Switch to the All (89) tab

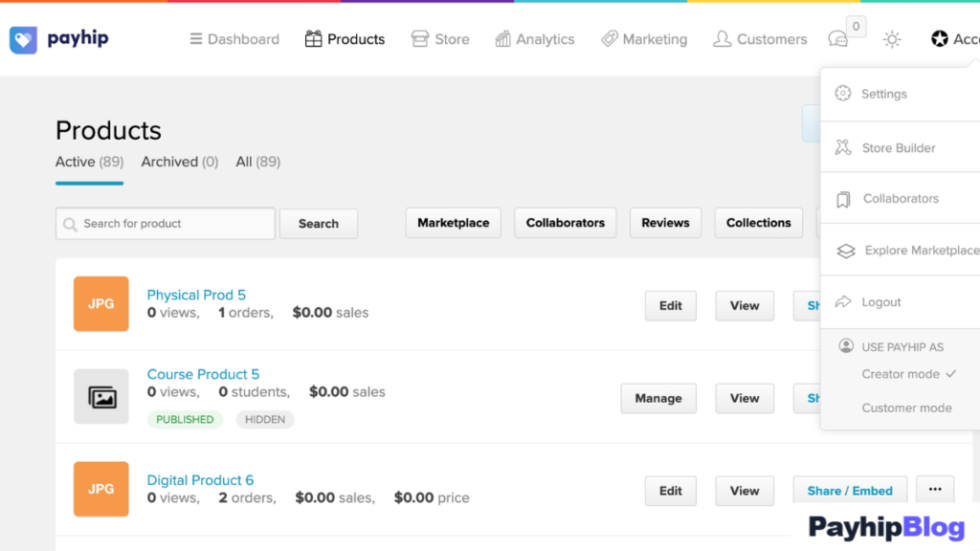pyautogui.click(x=257, y=162)
